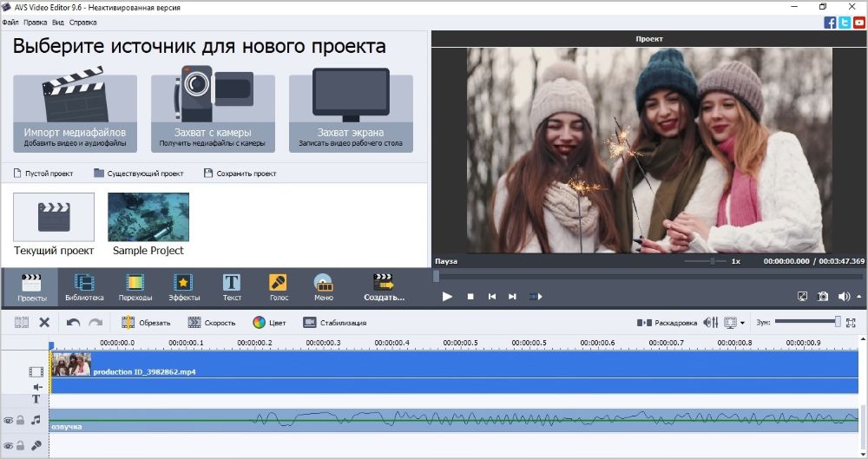868x459 pixels.
Task: Click the Захват экрана button
Action: point(351,114)
